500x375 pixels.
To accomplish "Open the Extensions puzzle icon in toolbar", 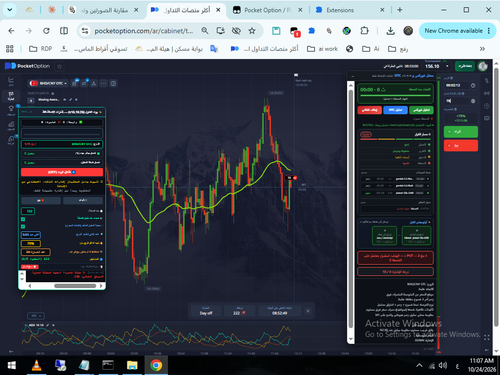I will click(x=364, y=31).
